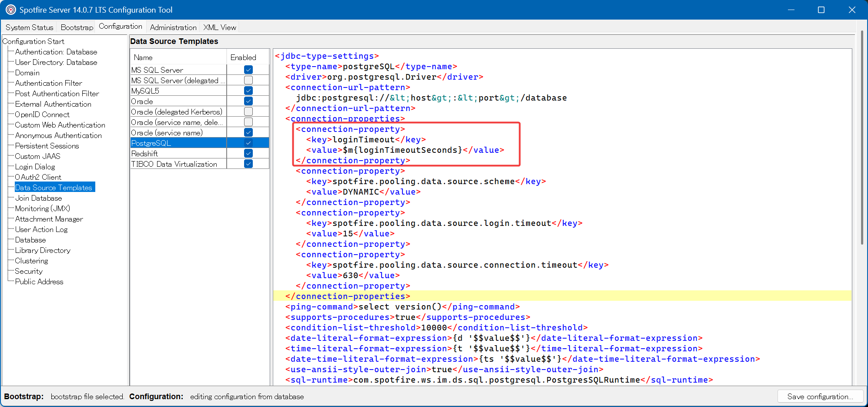Toggle MySQL5 enabled checkbox
The image size is (868, 407).
click(x=248, y=91)
